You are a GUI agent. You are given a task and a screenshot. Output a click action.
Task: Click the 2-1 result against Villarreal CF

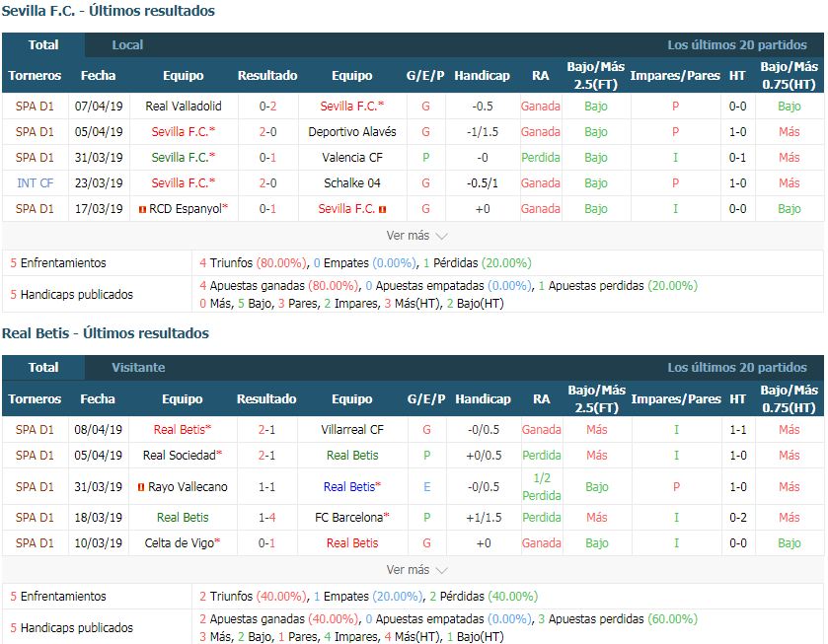click(266, 430)
